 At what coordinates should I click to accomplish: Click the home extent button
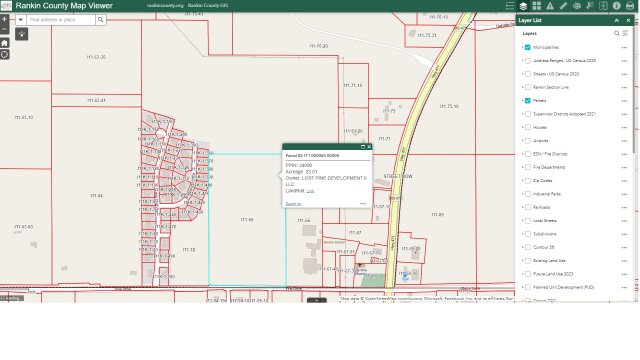click(4, 43)
